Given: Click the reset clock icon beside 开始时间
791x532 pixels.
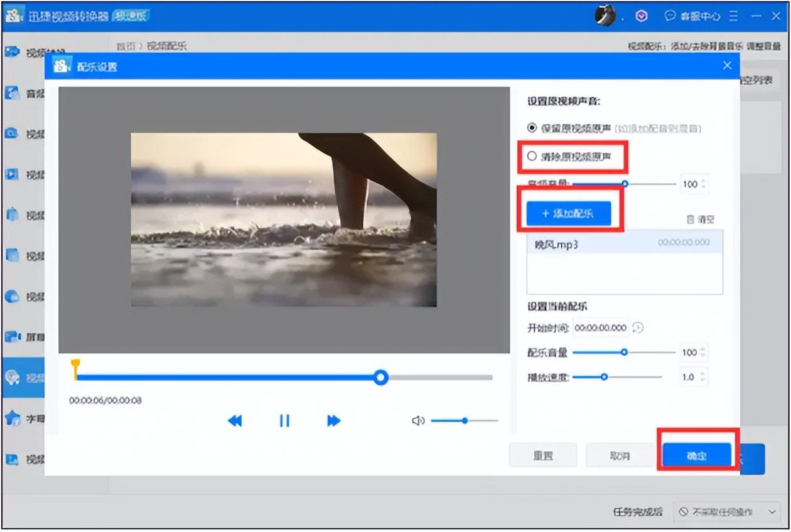Looking at the screenshot, I should 638,327.
